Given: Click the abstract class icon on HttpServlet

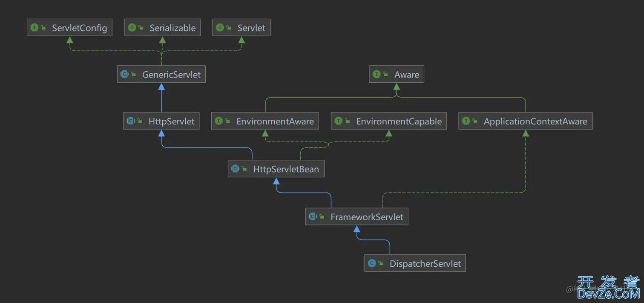Looking at the screenshot, I should click(x=131, y=121).
